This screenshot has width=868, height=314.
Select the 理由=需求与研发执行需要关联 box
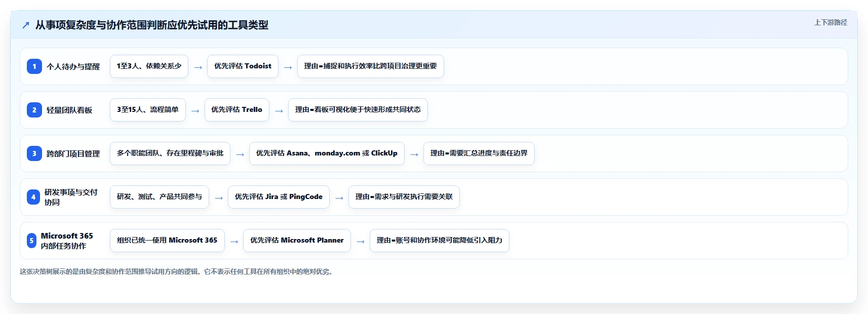tap(404, 197)
